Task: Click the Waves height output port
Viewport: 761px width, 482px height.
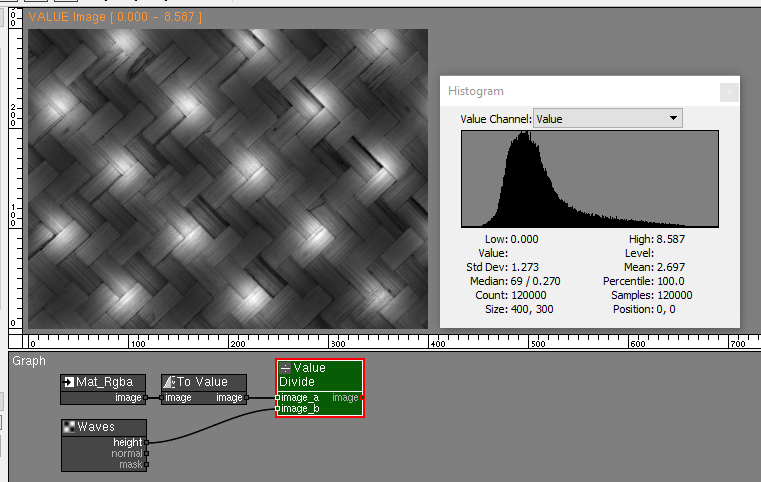Action: 147,442
